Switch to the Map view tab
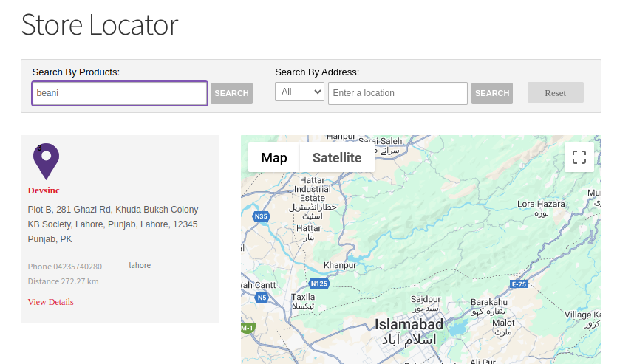Image resolution: width=617 pixels, height=364 pixels. coord(273,157)
